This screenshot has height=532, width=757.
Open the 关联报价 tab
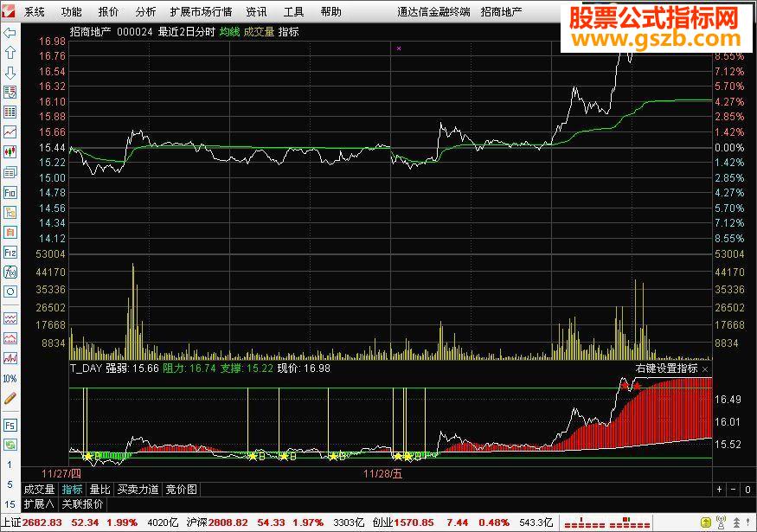pyautogui.click(x=82, y=504)
